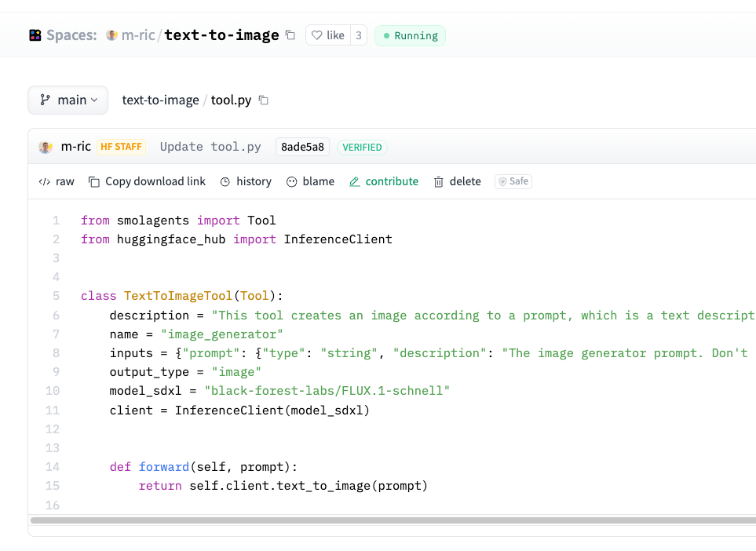756x551 pixels.
Task: Open commit hash 8ade5a8
Action: pyautogui.click(x=302, y=147)
